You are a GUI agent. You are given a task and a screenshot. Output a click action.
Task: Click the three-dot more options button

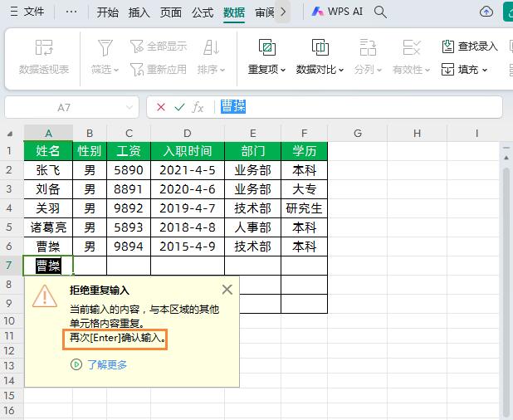point(71,12)
